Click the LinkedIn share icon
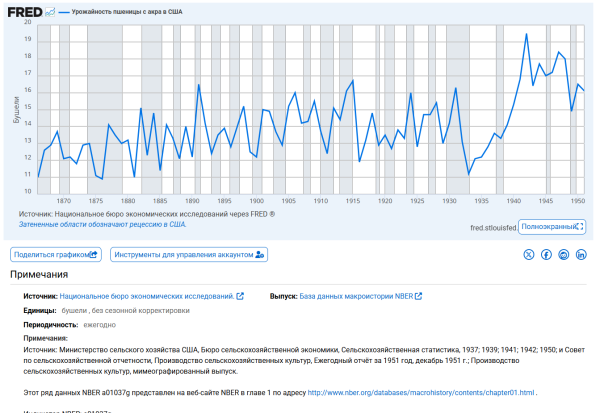The width and height of the screenshot is (600, 413). pyautogui.click(x=581, y=255)
